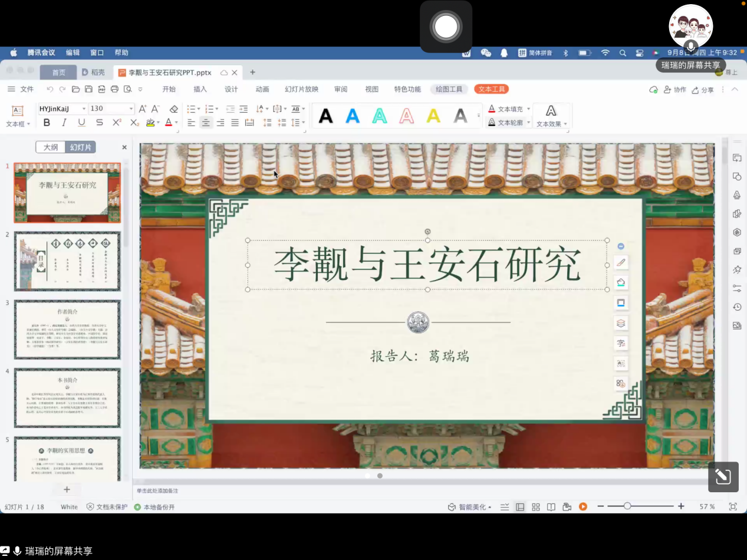Select 幻灯片 view in the sidebar toggle
This screenshot has height=560, width=747.
click(81, 147)
